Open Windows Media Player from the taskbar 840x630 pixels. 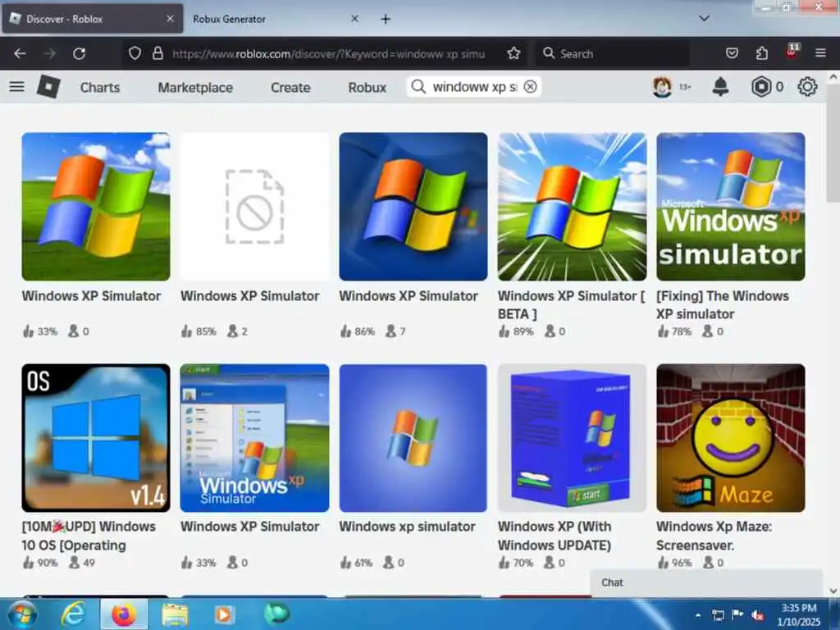tap(224, 614)
